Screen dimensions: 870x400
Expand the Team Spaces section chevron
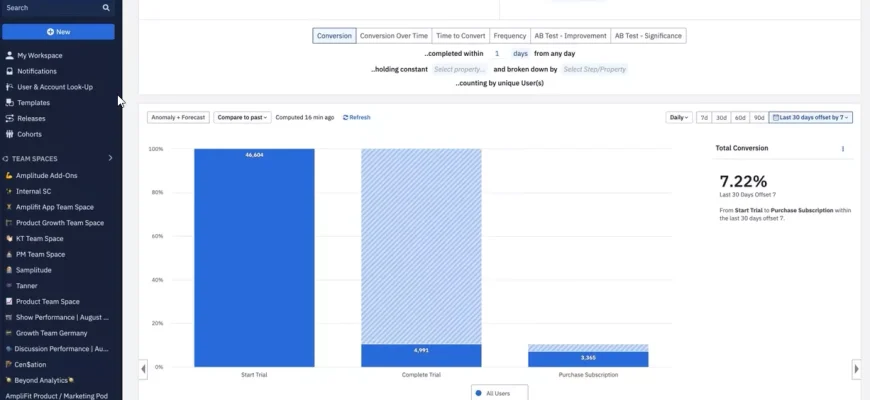pos(110,158)
